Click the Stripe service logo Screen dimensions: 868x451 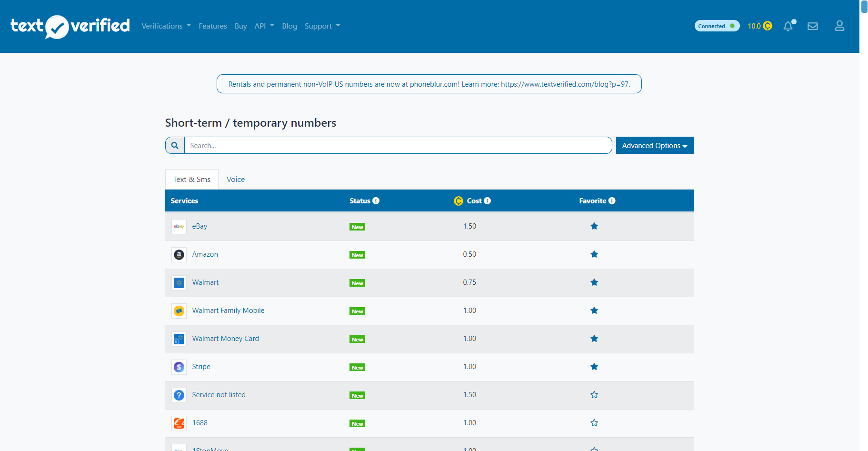pyautogui.click(x=179, y=367)
